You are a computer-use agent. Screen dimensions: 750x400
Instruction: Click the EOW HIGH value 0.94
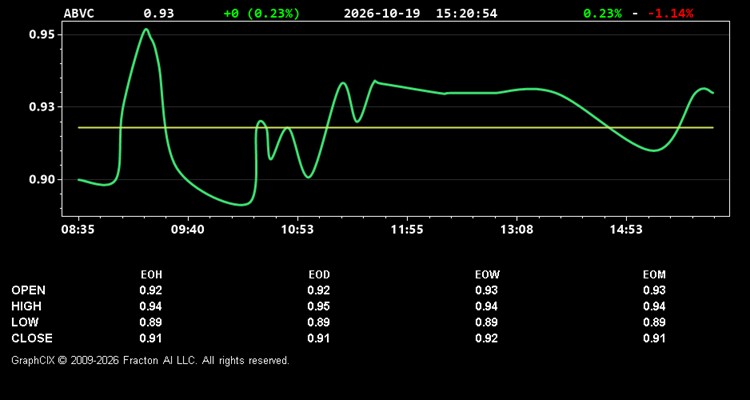point(486,306)
